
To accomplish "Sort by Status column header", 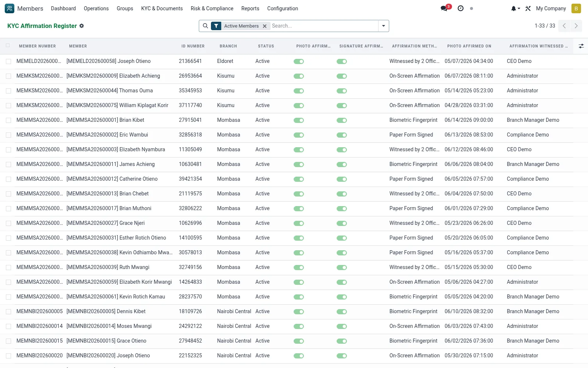I will tap(266, 46).
